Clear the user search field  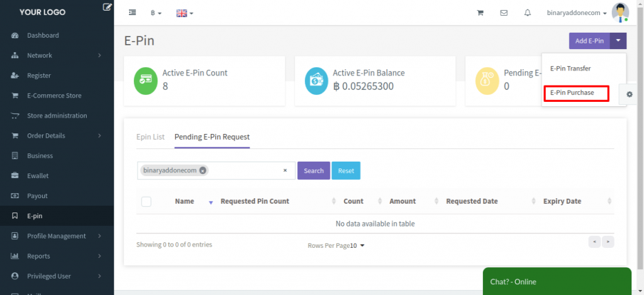click(x=285, y=170)
